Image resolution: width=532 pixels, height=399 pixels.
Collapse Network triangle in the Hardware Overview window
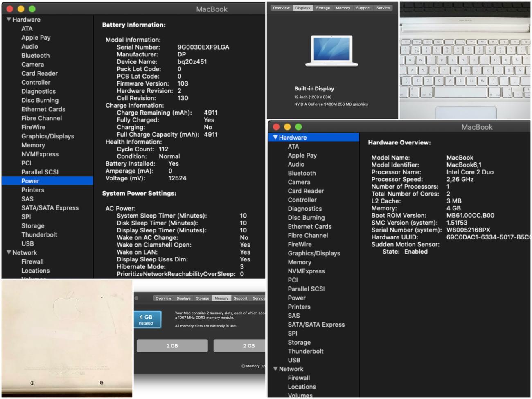[275, 369]
